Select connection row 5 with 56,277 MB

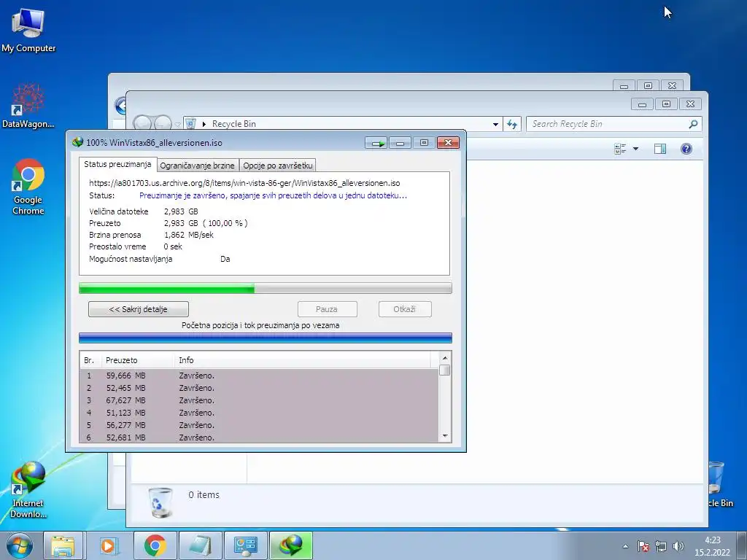[x=259, y=425]
